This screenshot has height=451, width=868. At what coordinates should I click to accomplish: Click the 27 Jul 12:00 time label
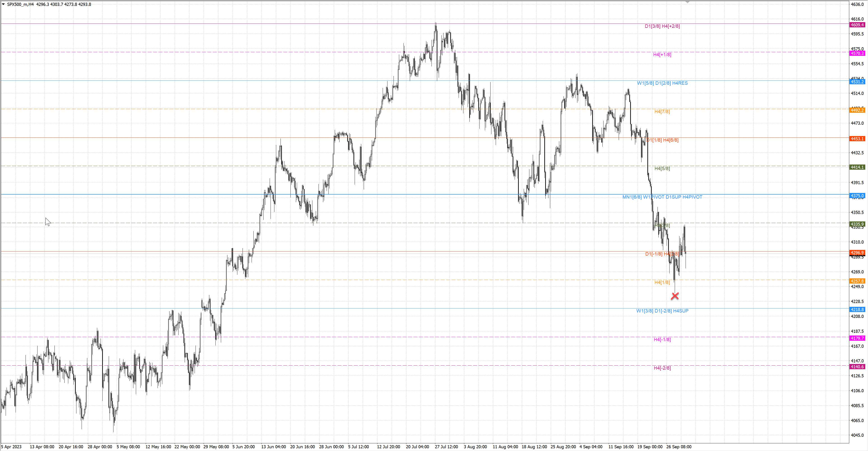click(x=446, y=447)
